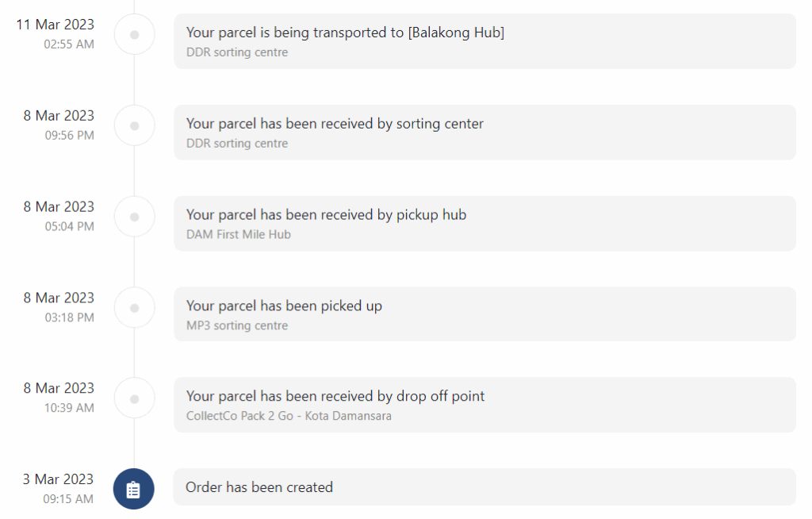Click DDR sorting centre under Balakong Hub entry
Image resolution: width=812 pixels, height=519 pixels.
(x=236, y=52)
